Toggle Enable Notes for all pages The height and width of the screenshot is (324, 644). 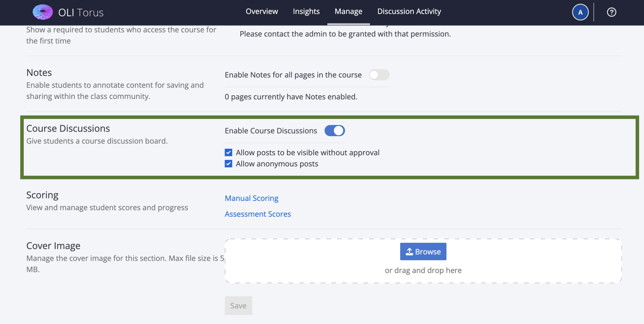pyautogui.click(x=379, y=75)
